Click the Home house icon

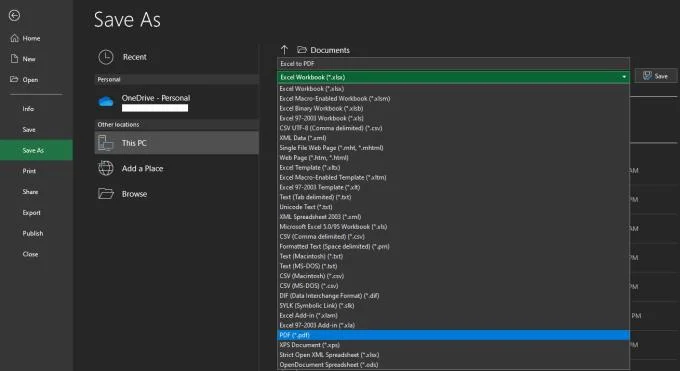point(15,38)
